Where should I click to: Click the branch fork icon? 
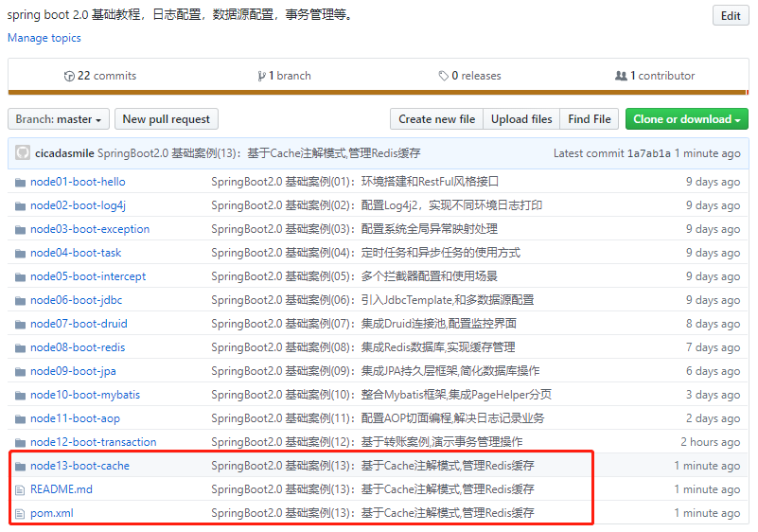coord(261,76)
